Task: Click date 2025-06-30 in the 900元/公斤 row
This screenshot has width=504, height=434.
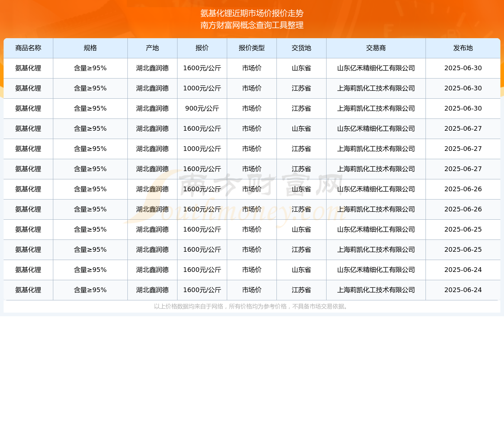Action: (x=463, y=108)
